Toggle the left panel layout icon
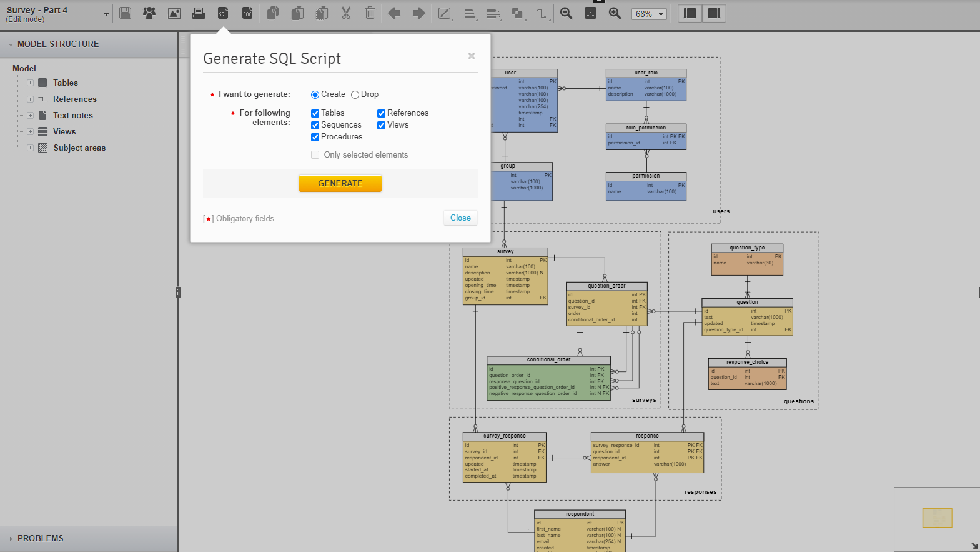 point(690,13)
